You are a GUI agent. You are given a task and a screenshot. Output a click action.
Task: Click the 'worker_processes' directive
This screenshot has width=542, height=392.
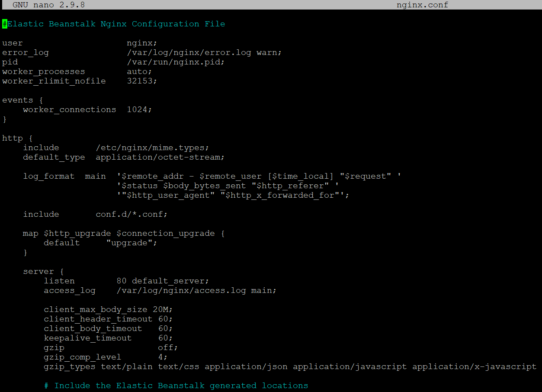pos(44,71)
